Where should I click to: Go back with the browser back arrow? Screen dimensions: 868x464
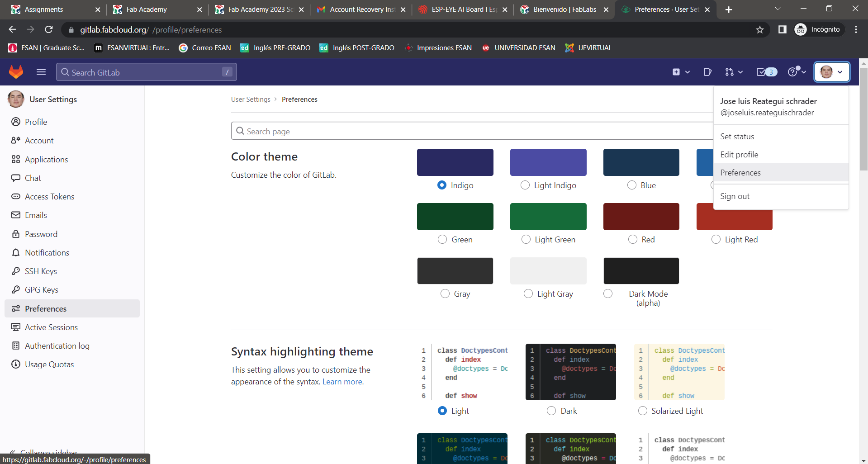[12, 29]
